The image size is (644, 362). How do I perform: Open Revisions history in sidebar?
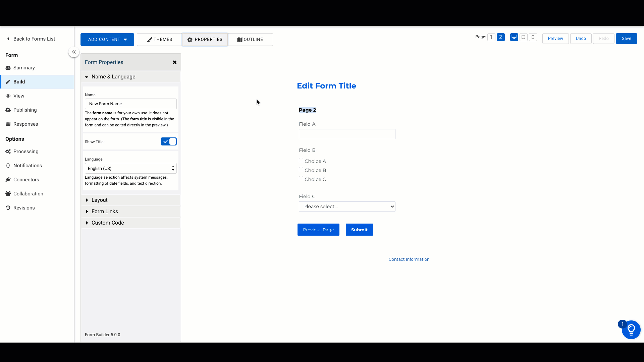pyautogui.click(x=24, y=208)
